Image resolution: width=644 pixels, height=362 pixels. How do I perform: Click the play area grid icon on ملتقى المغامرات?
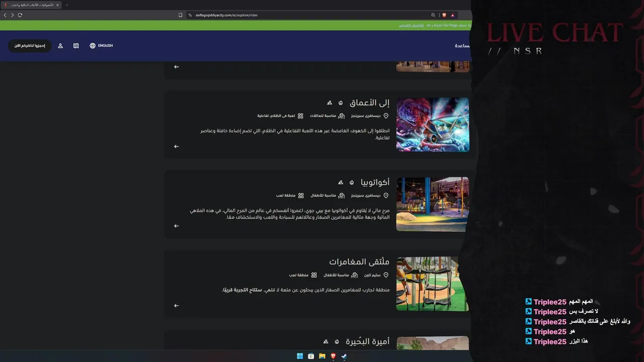(x=314, y=275)
